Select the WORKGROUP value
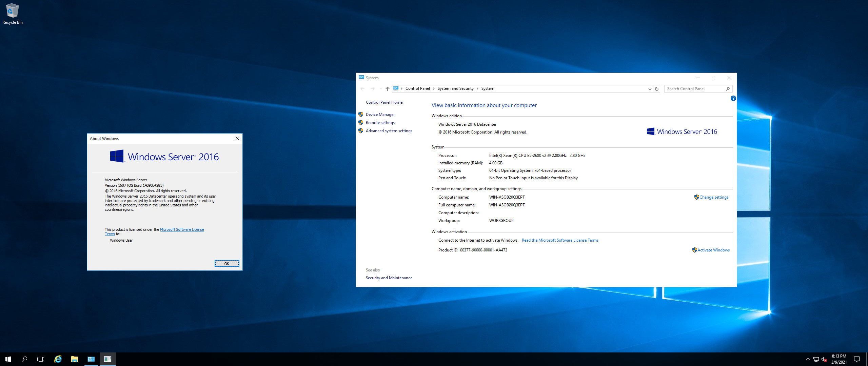 click(501, 221)
